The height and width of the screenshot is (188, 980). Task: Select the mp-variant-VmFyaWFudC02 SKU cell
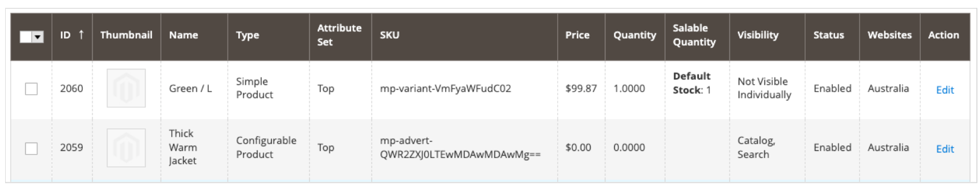pyautogui.click(x=446, y=89)
